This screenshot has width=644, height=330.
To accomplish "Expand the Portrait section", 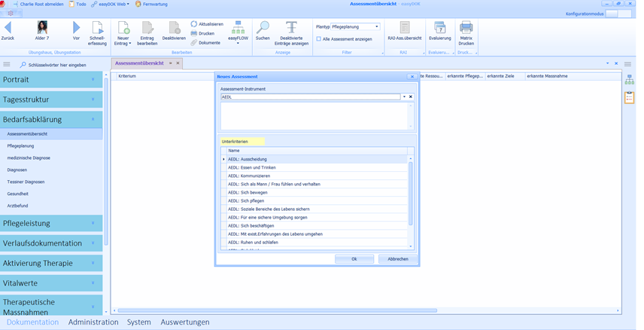I will pyautogui.click(x=51, y=79).
